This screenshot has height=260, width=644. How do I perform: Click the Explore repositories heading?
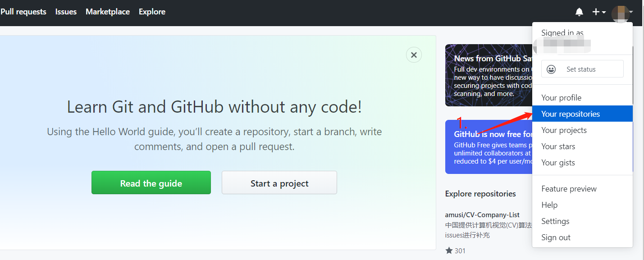point(480,194)
